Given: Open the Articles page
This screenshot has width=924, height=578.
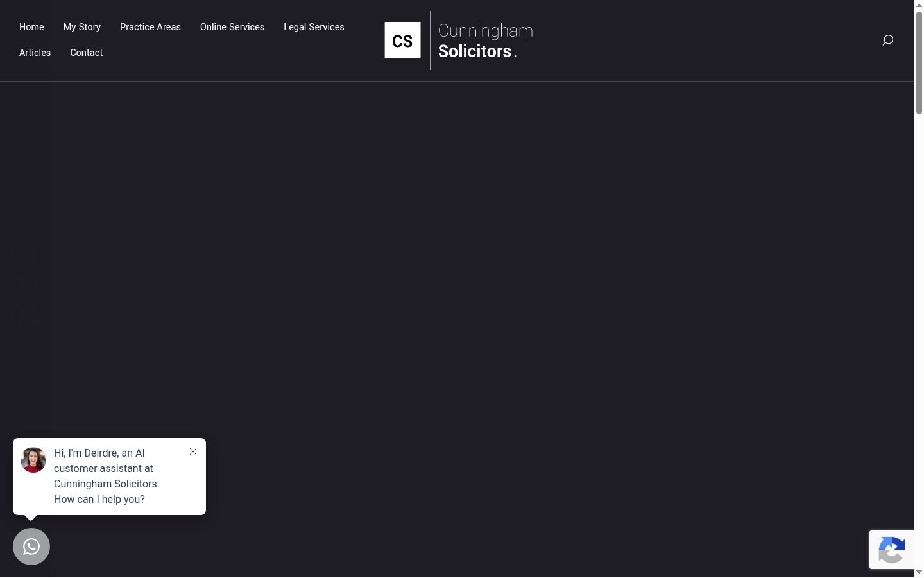Looking at the screenshot, I should 35,53.
